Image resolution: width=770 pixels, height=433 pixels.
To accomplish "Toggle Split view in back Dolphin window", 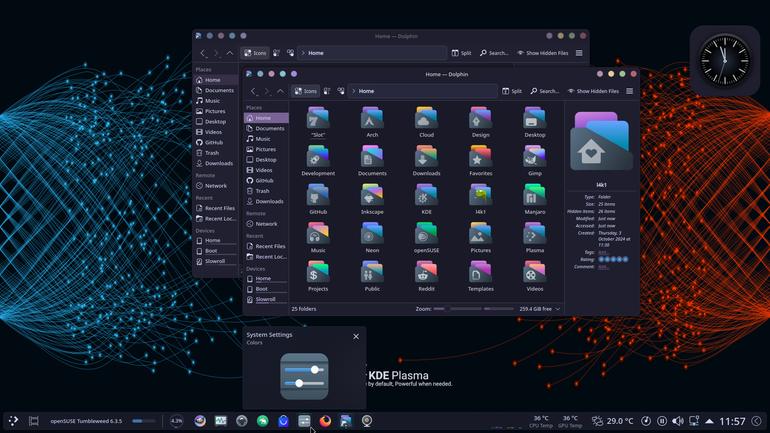I will pos(462,53).
